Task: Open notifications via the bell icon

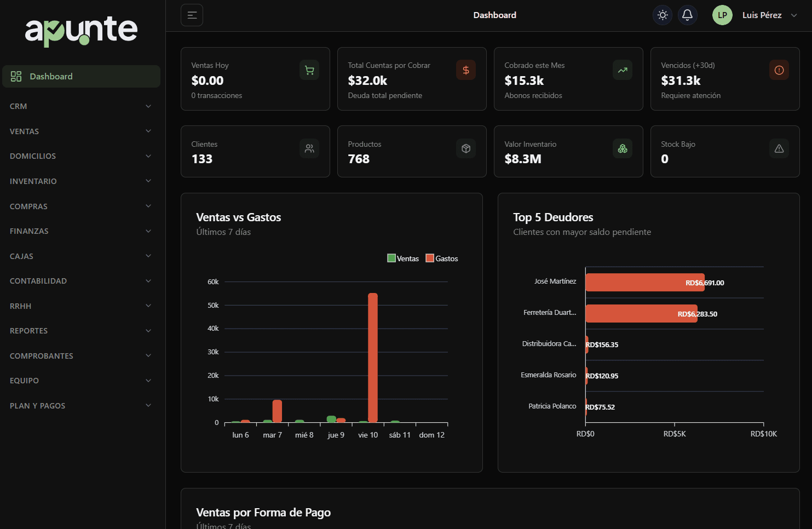Action: pos(687,15)
